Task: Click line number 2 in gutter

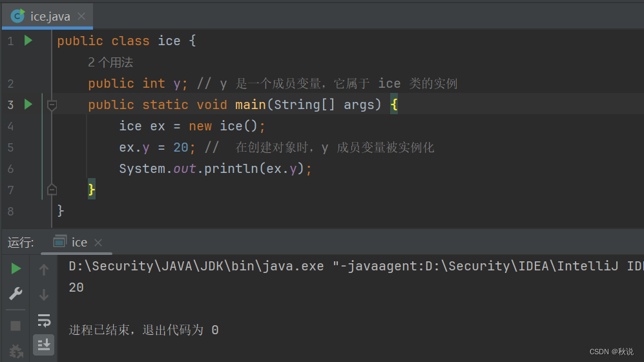Action: coord(11,84)
